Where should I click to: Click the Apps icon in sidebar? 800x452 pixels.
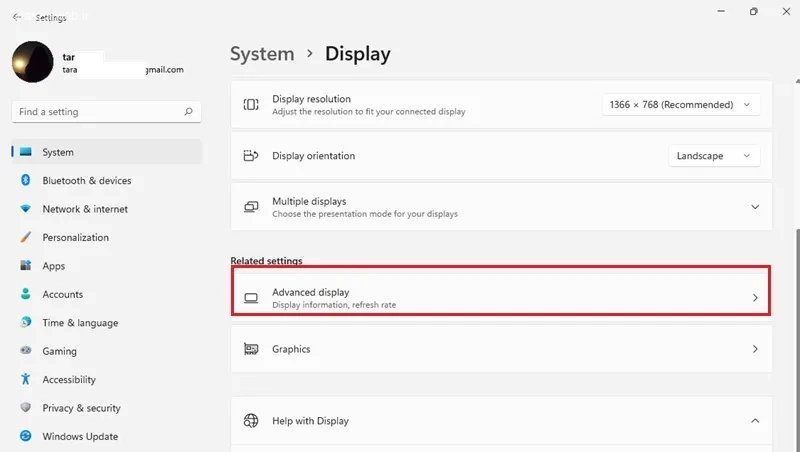pyautogui.click(x=26, y=265)
